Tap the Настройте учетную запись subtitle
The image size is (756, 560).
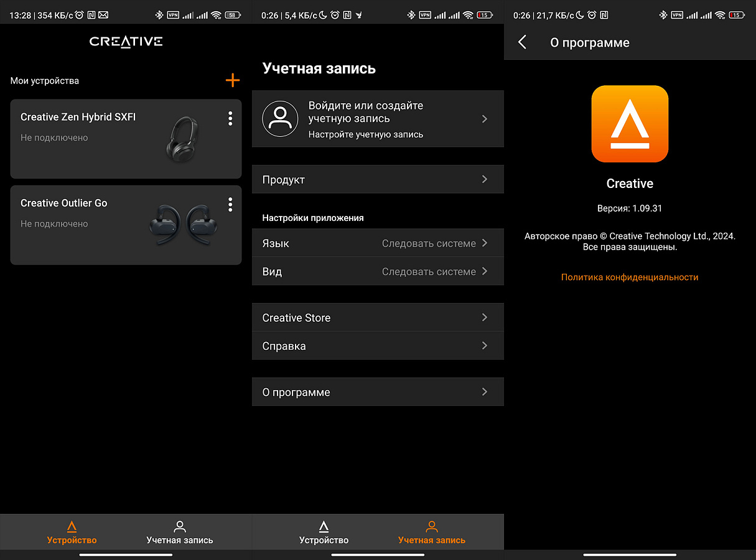(x=366, y=134)
